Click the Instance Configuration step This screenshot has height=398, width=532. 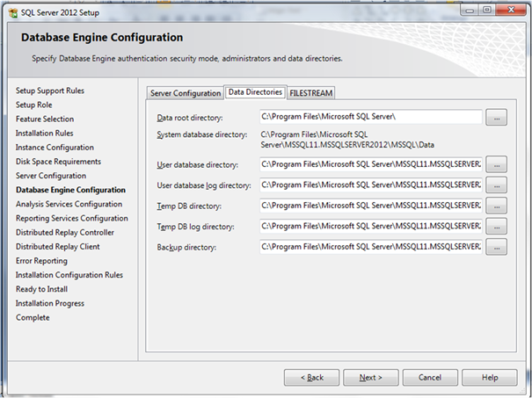coord(55,148)
